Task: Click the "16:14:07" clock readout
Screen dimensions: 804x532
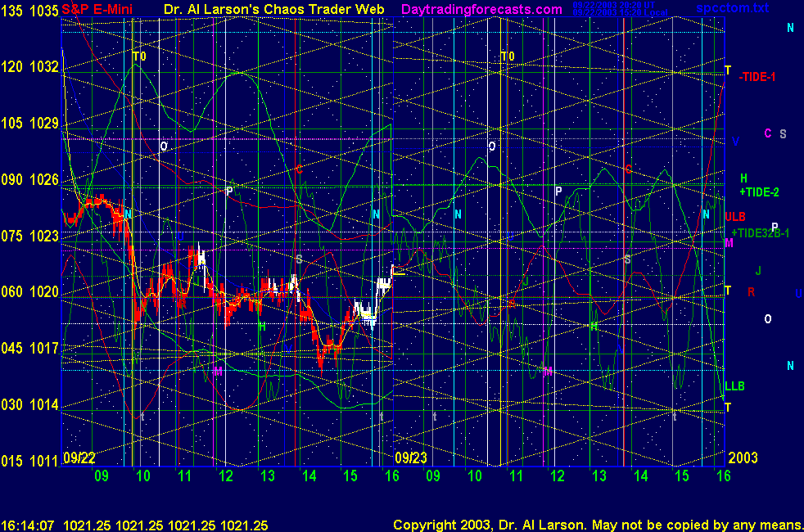Action: click(x=28, y=525)
